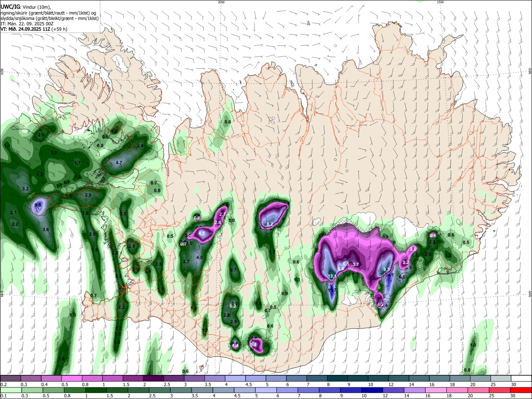
Task: Select lower legend swatch labeled 30, bright red
Action: pyautogui.click(x=522, y=390)
